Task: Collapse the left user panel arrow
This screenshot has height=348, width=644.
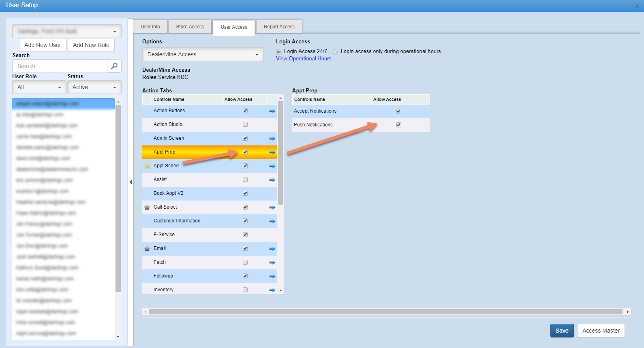Action: 131,182
